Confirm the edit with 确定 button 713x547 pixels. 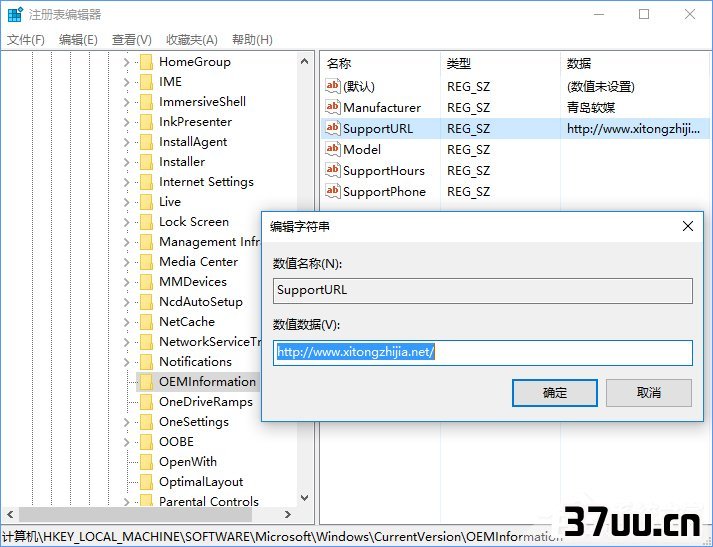[x=555, y=393]
